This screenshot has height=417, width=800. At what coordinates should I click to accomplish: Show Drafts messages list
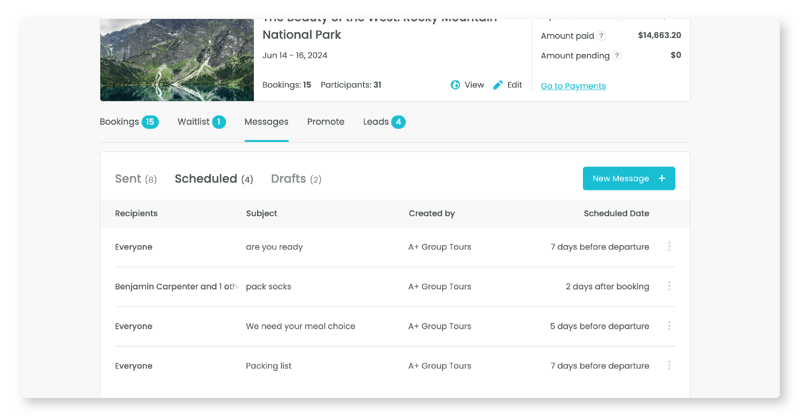click(x=296, y=179)
